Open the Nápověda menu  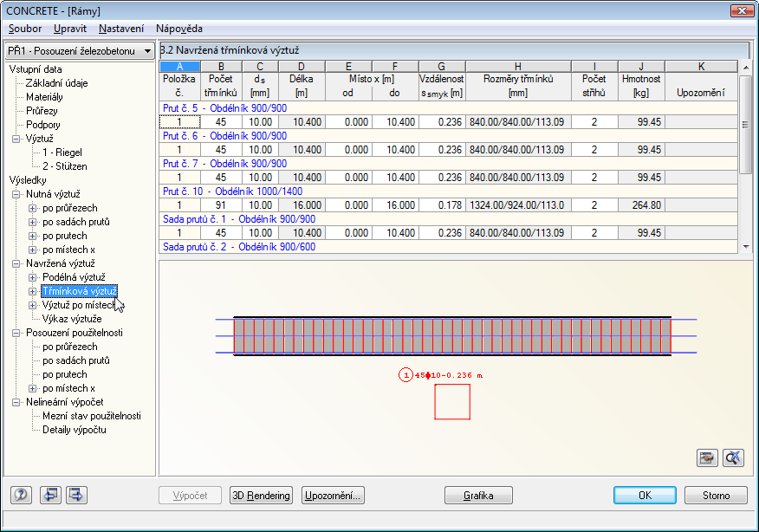[x=179, y=29]
